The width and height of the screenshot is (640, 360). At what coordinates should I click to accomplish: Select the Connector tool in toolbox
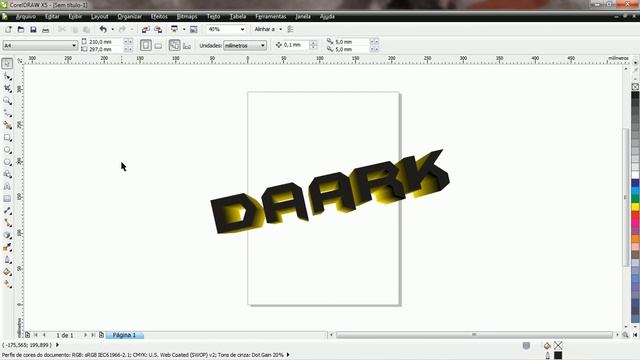[7, 223]
